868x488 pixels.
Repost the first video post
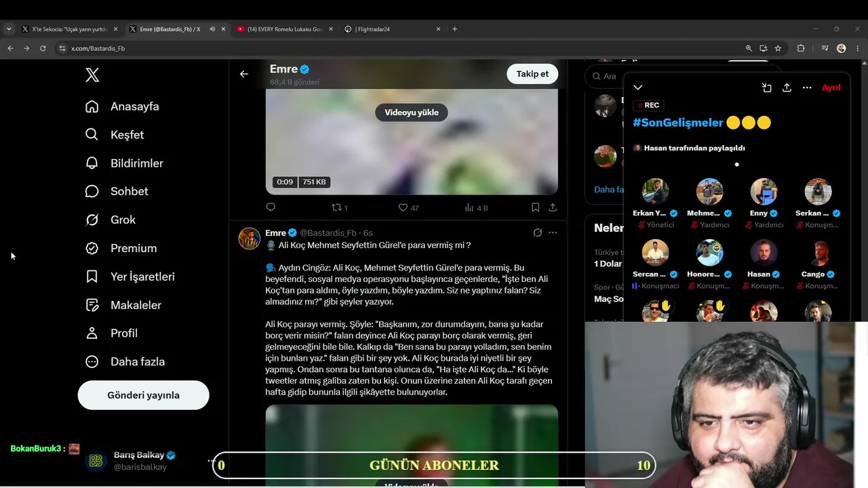tap(339, 207)
